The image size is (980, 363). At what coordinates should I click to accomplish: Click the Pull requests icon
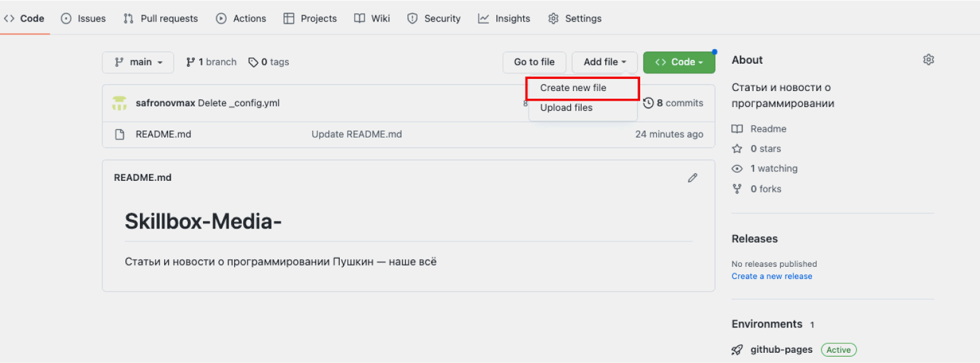pyautogui.click(x=129, y=18)
